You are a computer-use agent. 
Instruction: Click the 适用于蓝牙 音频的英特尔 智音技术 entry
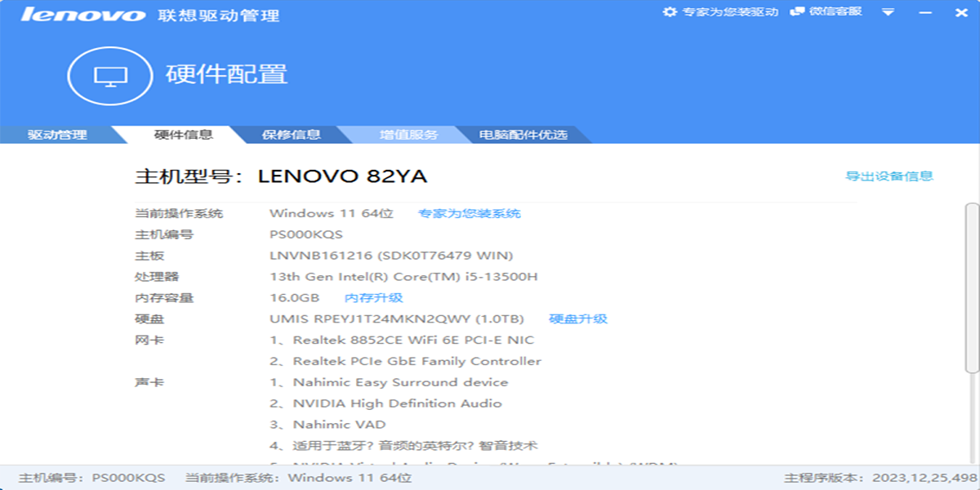tap(403, 446)
